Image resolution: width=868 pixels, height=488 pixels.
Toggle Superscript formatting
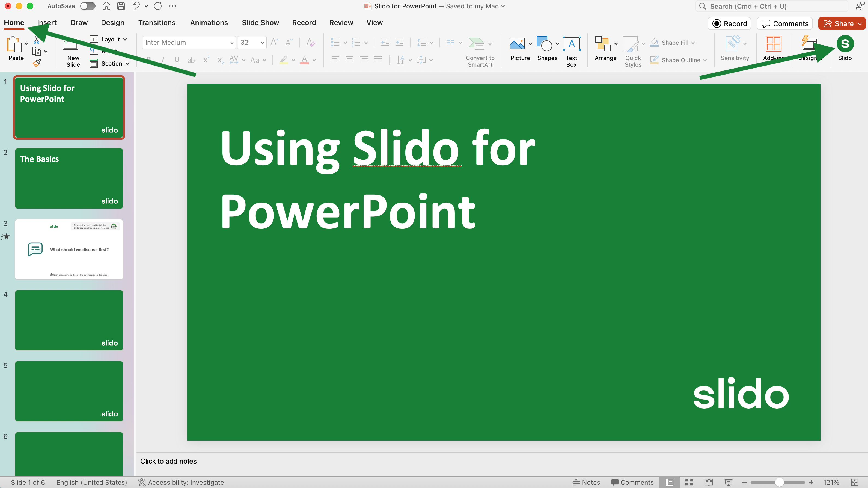tap(206, 60)
